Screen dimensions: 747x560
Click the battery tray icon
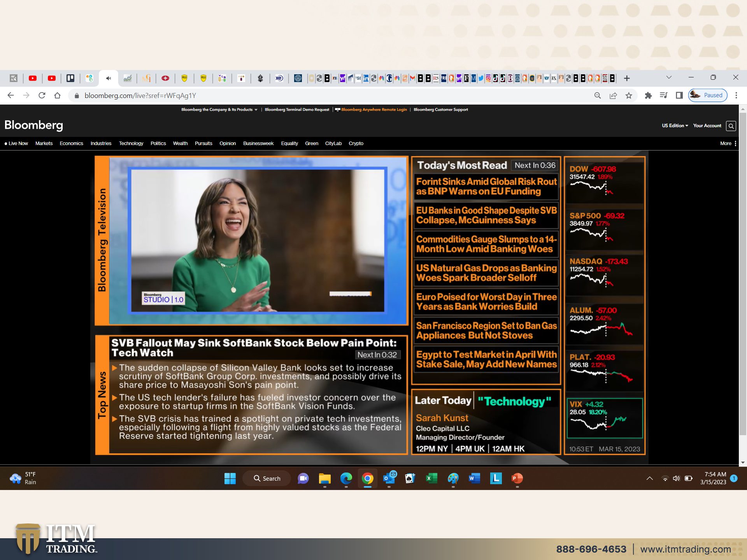point(689,478)
